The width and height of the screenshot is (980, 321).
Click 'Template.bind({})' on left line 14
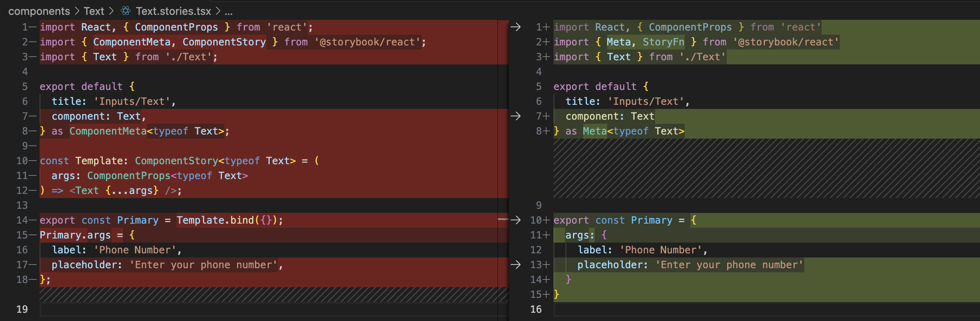coord(227,220)
